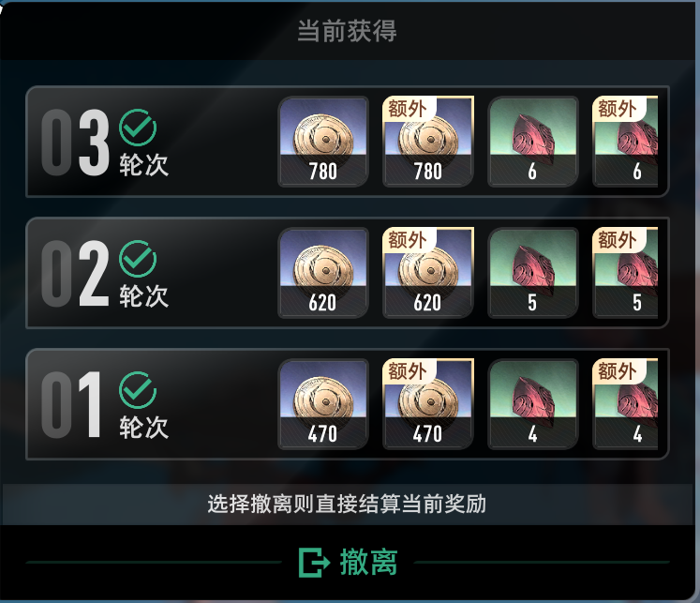Click the round 03 gold coin 780 reward

[322, 142]
